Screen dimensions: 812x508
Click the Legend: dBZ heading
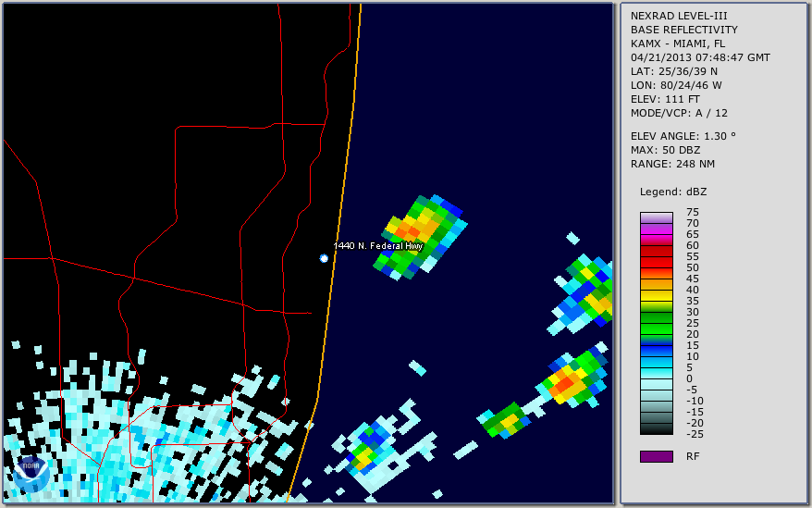point(673,192)
